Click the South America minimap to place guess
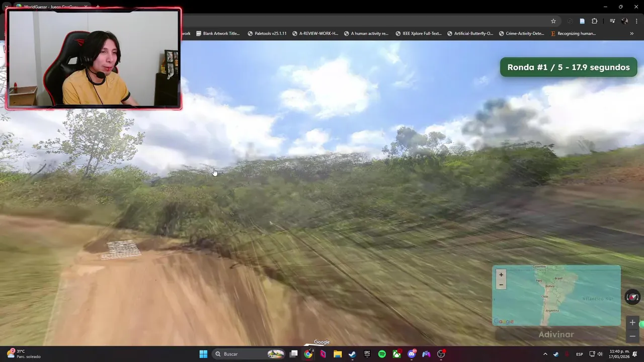 [x=556, y=296]
